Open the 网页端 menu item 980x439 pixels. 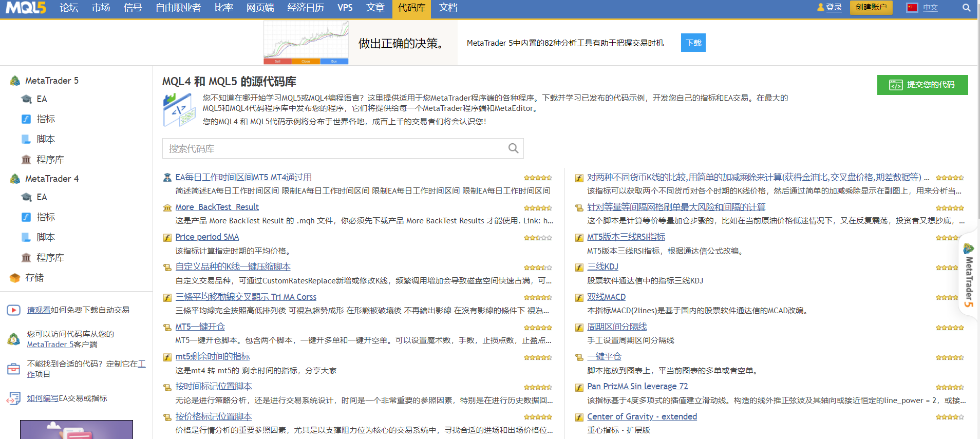260,8
